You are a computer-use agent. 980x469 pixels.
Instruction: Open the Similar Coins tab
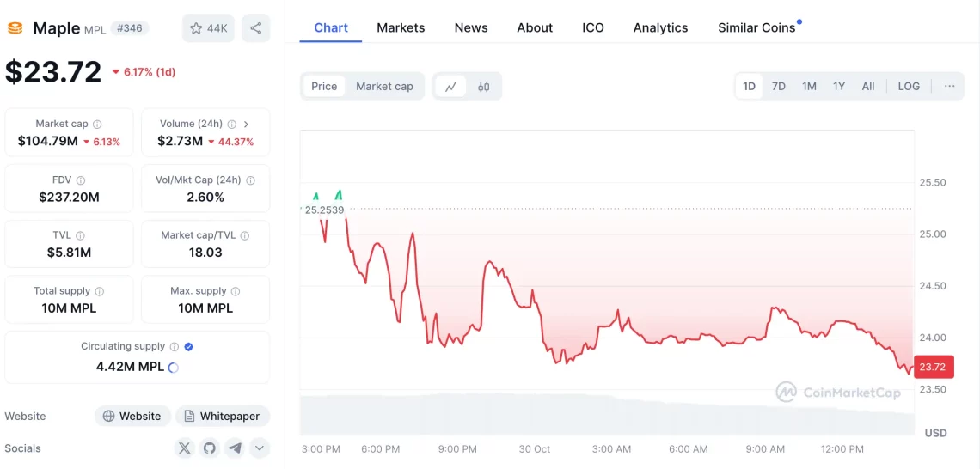click(x=756, y=28)
